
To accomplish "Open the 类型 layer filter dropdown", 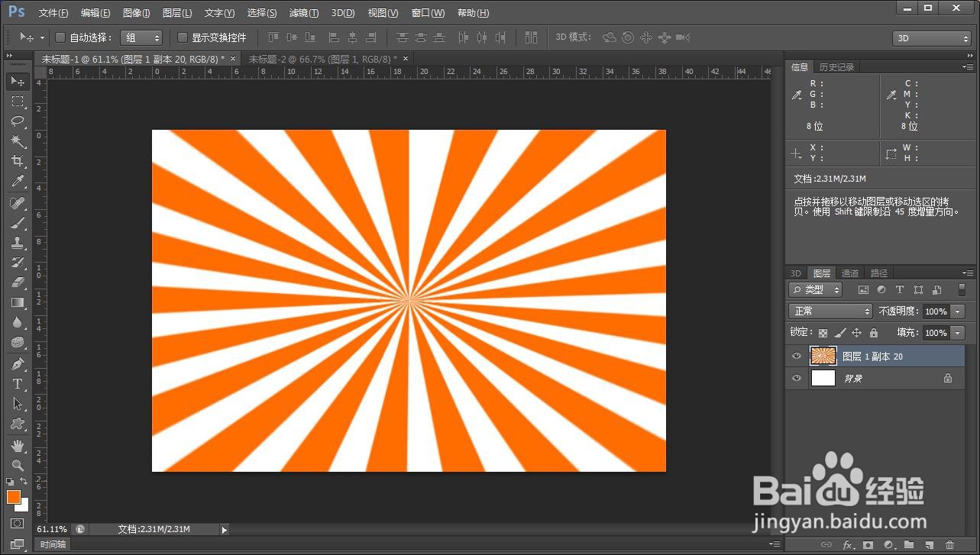I will coord(815,289).
